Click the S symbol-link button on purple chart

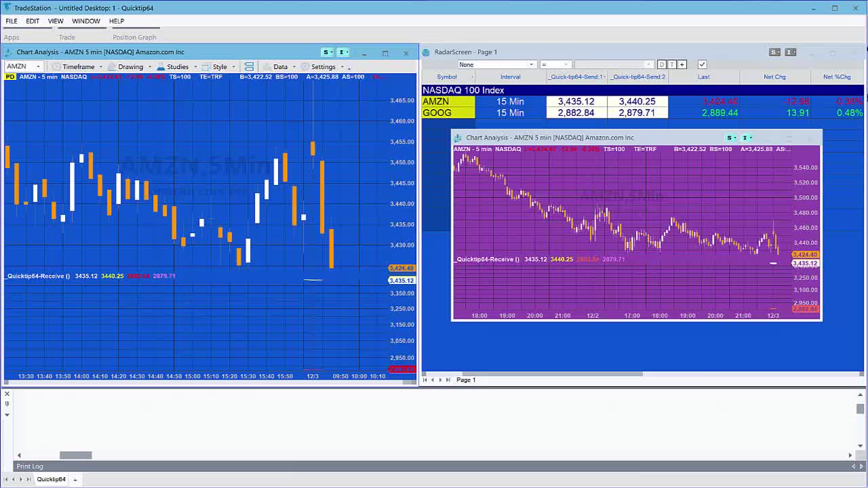[x=731, y=138]
